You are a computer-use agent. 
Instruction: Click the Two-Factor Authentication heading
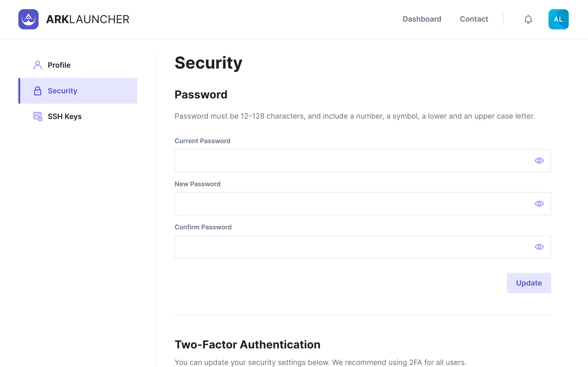pos(247,345)
